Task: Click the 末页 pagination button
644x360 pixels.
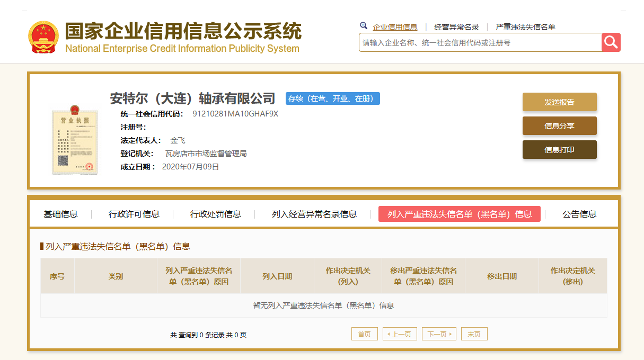Action: [474, 334]
